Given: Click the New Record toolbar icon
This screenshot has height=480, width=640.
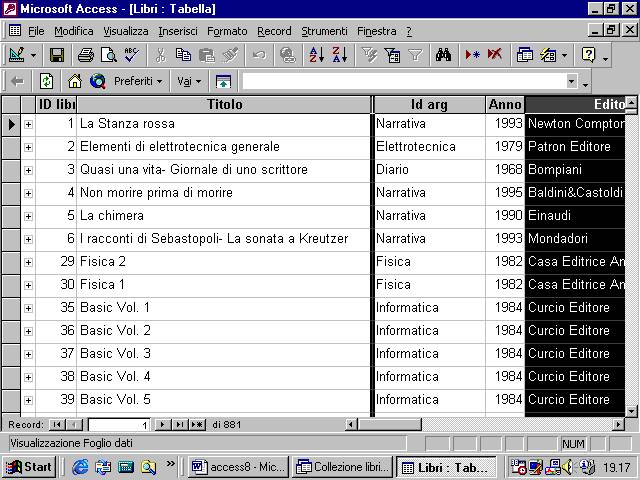Looking at the screenshot, I should [x=472, y=55].
